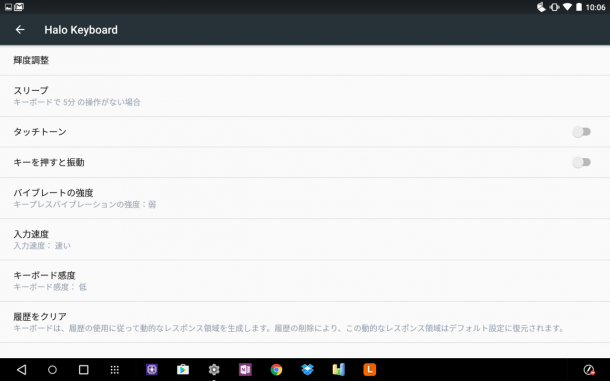Open the 輝度調整 brightness setting

coord(305,60)
